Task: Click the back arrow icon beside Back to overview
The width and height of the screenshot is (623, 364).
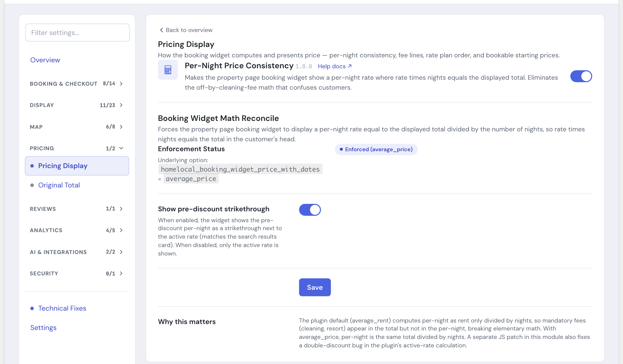Action: tap(161, 30)
